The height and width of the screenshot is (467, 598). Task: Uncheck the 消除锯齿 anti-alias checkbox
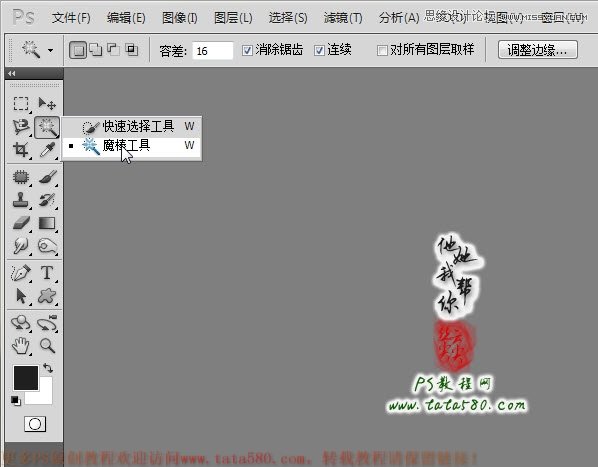click(x=247, y=50)
